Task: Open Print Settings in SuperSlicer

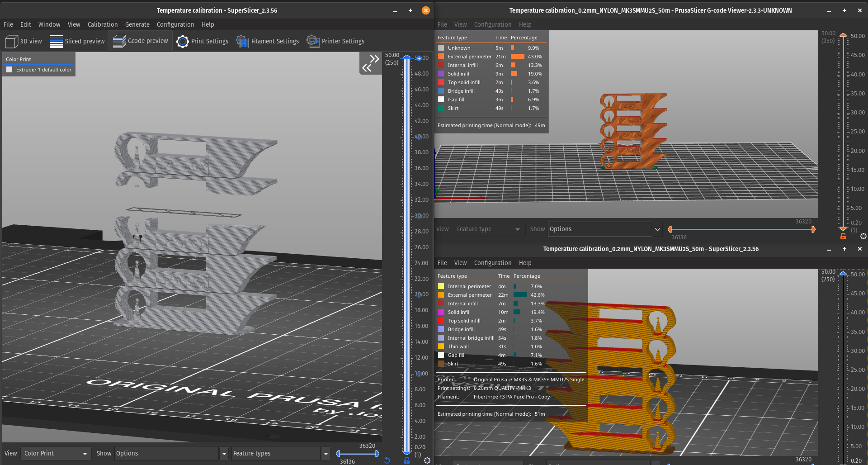Action: pos(202,41)
